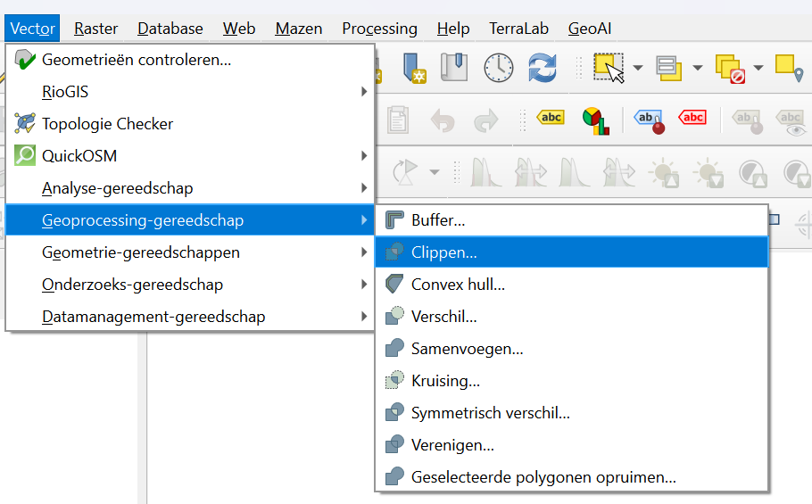Open select features tool dropdown arrow
Viewport: 812px width, 504px height.
638,68
